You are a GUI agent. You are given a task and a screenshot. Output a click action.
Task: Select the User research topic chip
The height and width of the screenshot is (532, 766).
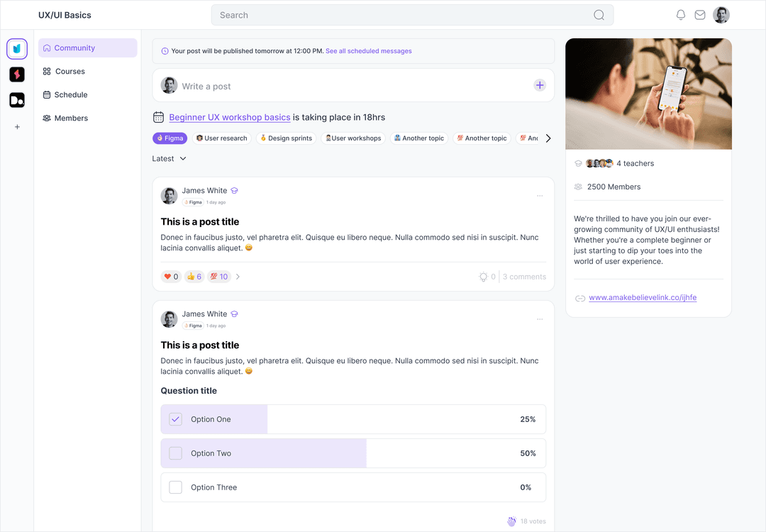[x=222, y=138]
